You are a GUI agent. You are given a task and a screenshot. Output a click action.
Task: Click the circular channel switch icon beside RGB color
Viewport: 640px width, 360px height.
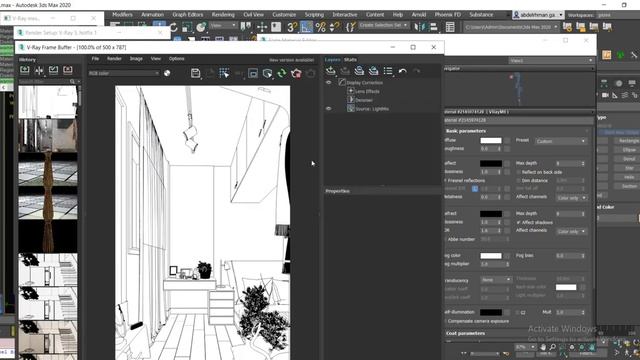(167, 73)
